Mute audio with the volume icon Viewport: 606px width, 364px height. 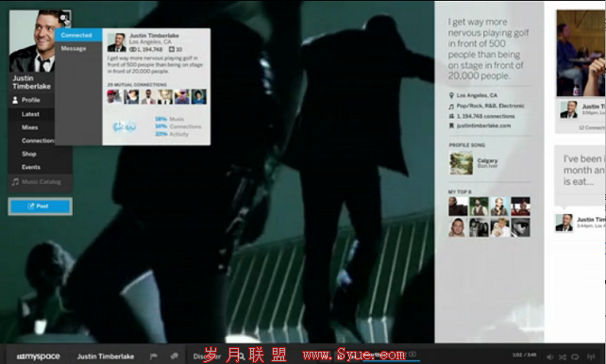(549, 357)
